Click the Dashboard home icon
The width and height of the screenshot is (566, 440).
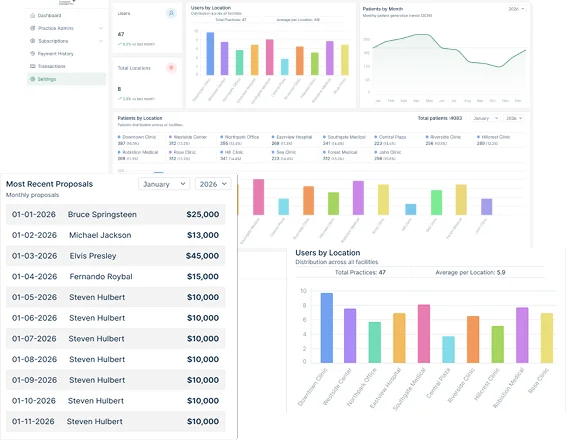(32, 16)
